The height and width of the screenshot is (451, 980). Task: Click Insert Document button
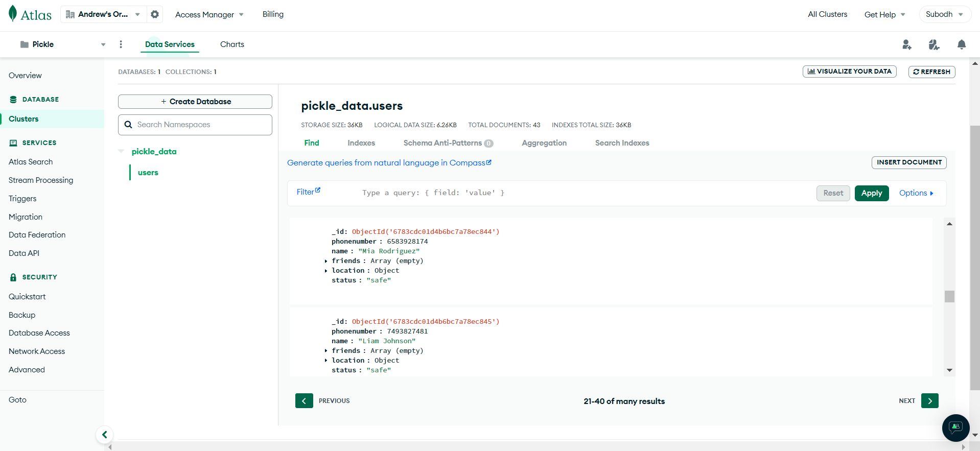(909, 162)
